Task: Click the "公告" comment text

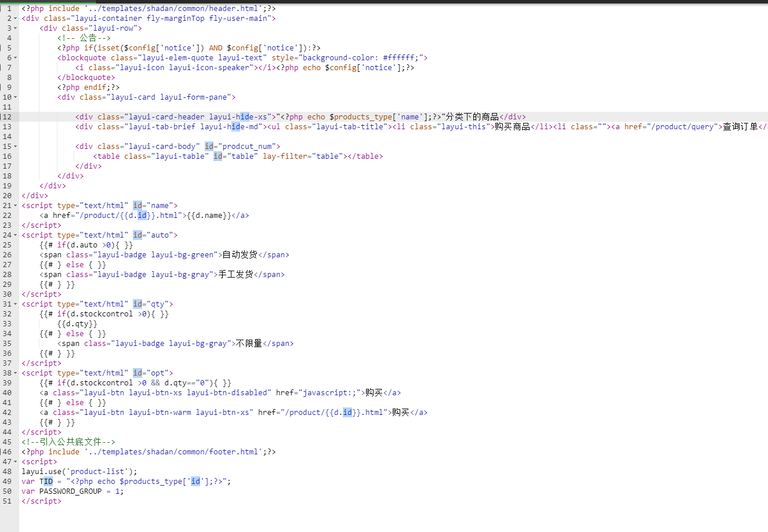Action: [88, 38]
